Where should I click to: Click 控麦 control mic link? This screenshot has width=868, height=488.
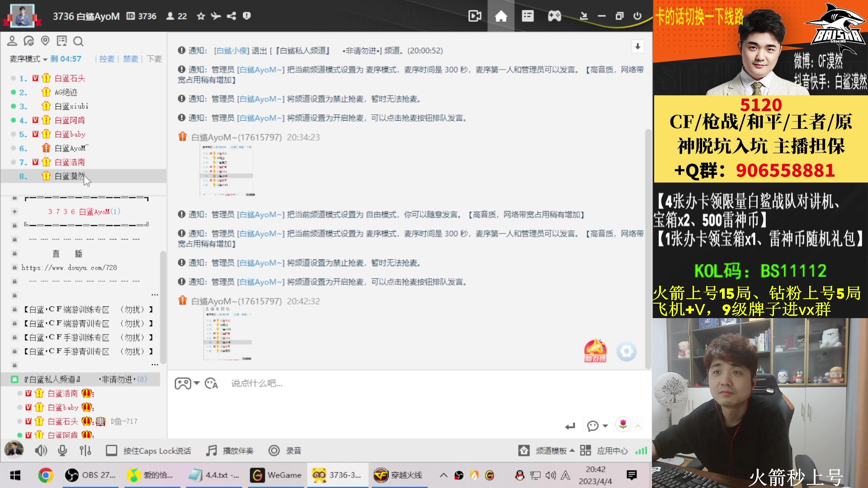(107, 59)
